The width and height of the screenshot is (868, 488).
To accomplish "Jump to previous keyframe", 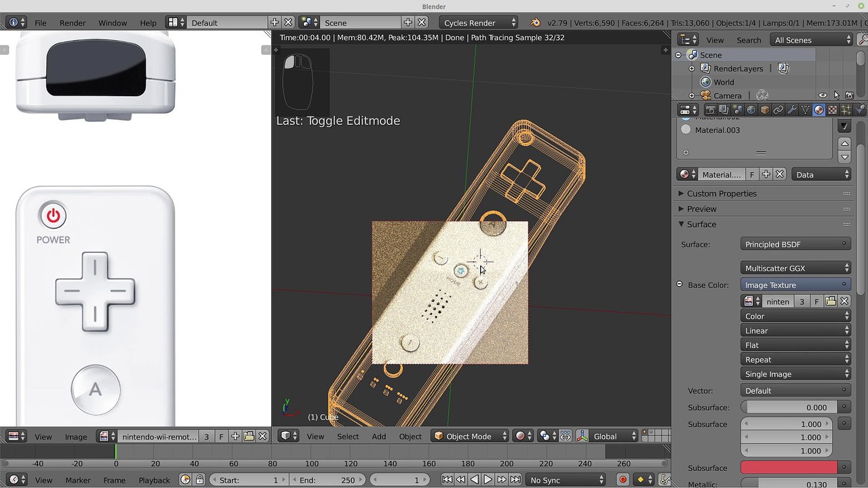I will tap(460, 480).
